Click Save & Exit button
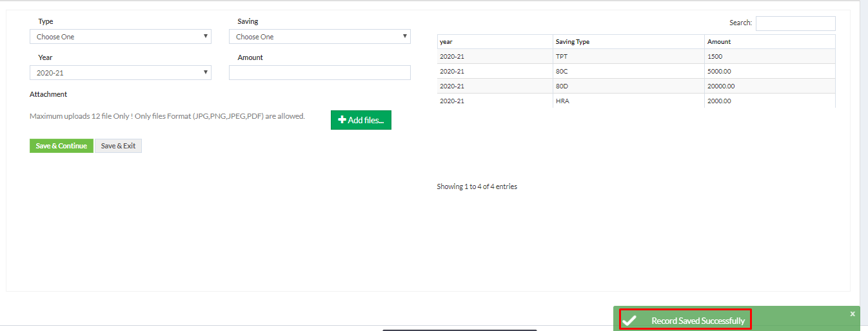Screen dimensions: 868x331 click(x=118, y=146)
